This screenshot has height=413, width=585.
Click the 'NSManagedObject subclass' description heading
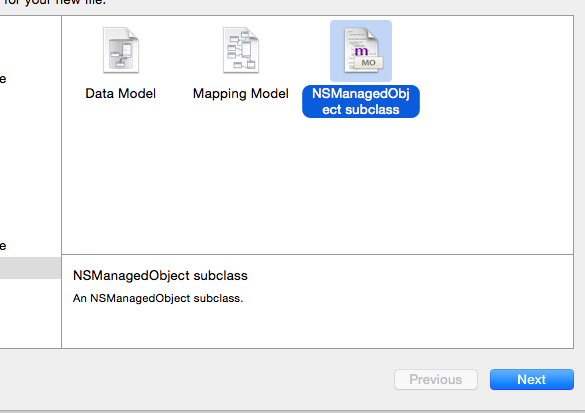tap(160, 276)
